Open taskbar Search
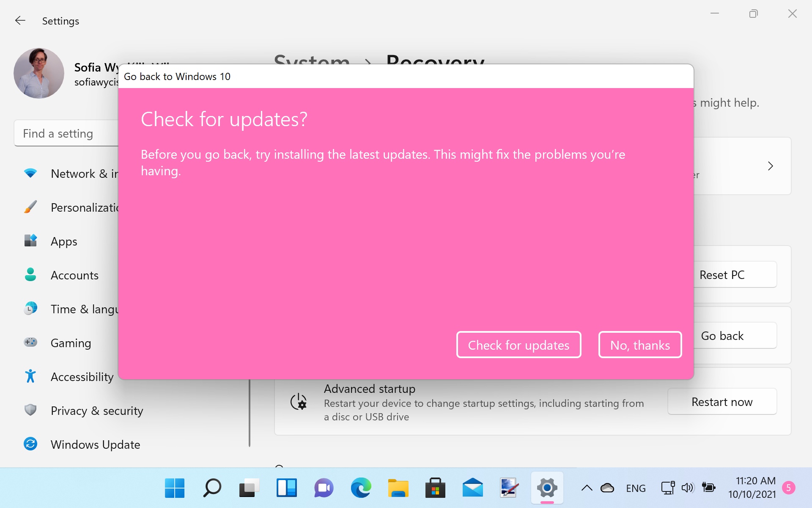 212,488
